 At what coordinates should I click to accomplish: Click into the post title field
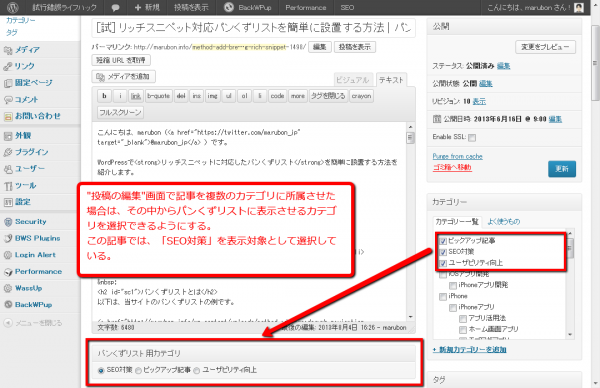(x=254, y=28)
